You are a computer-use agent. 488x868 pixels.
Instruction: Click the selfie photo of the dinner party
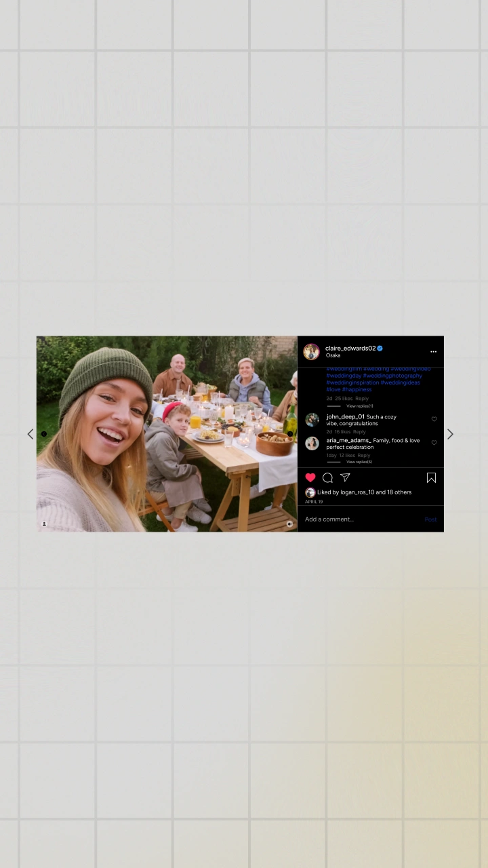pos(167,434)
